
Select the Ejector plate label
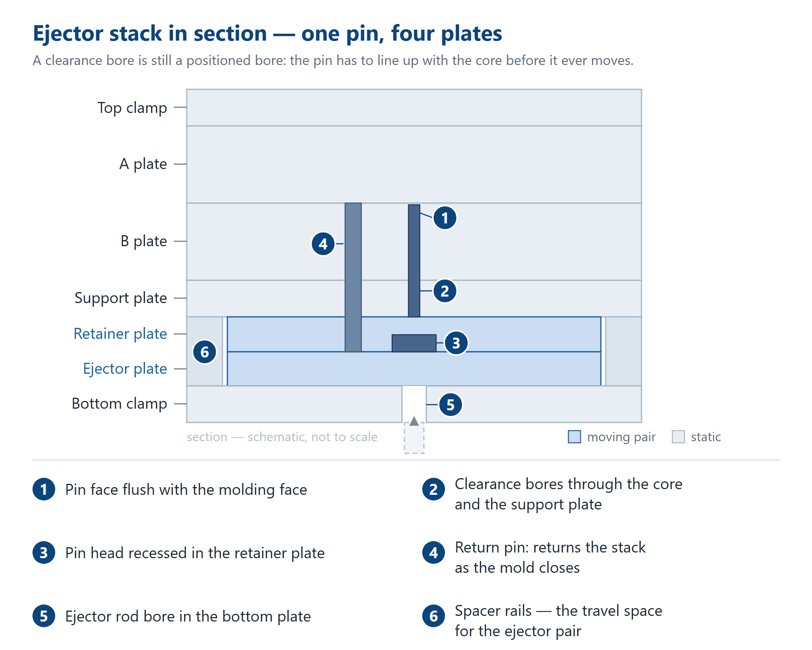[x=125, y=368]
